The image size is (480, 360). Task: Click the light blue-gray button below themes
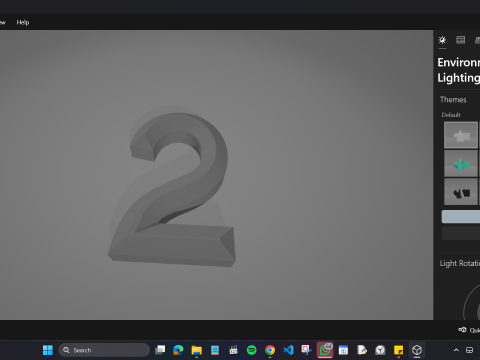(x=461, y=217)
